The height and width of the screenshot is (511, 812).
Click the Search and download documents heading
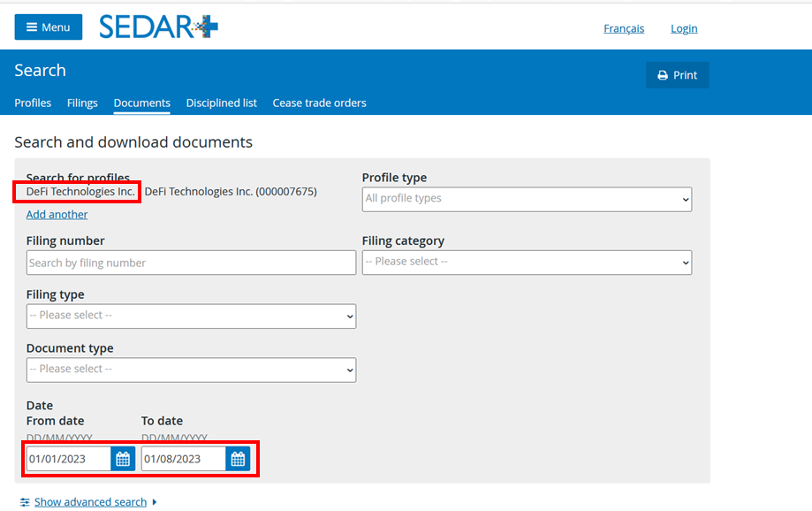(133, 142)
